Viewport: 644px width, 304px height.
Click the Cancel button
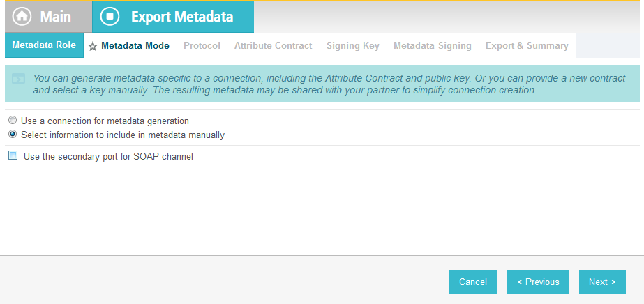pos(473,282)
